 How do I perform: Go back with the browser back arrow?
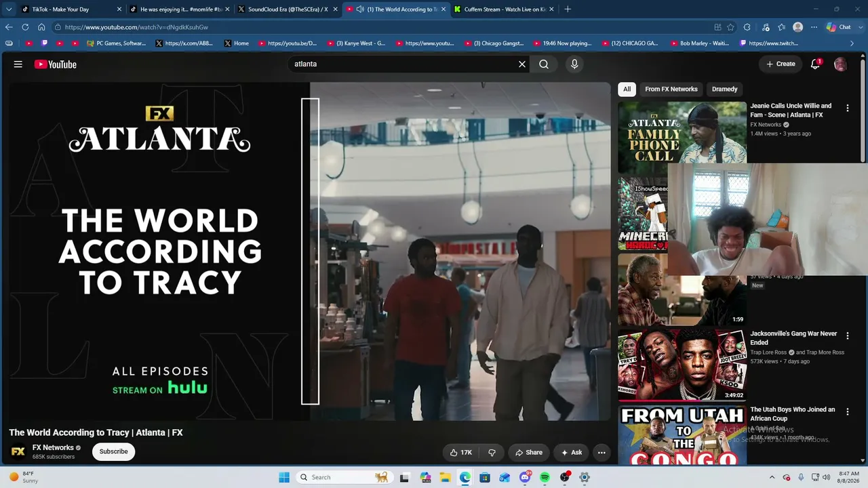(9, 27)
